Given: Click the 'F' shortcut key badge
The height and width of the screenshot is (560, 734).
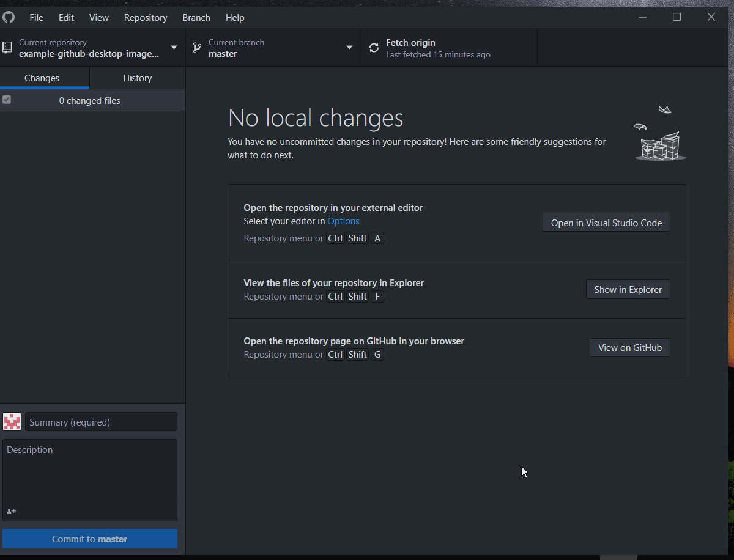Looking at the screenshot, I should pos(377,297).
